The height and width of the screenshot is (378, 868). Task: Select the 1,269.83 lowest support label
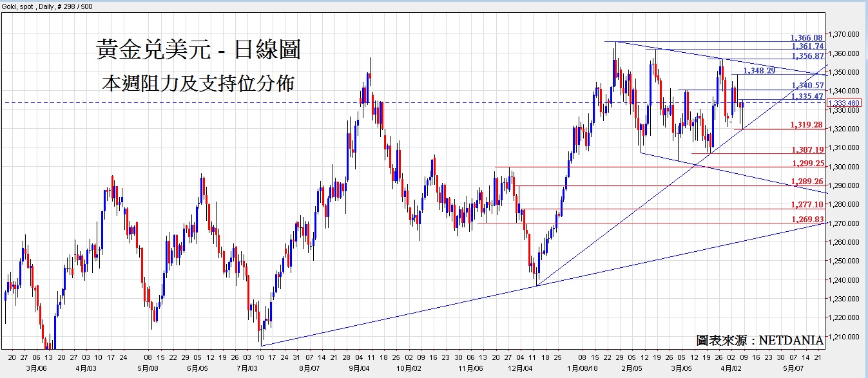pyautogui.click(x=807, y=220)
